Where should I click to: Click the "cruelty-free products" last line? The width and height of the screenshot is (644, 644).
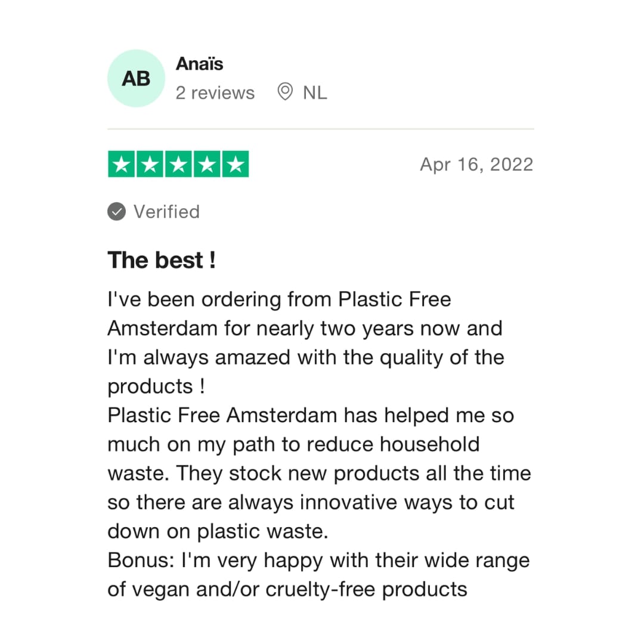point(287,590)
